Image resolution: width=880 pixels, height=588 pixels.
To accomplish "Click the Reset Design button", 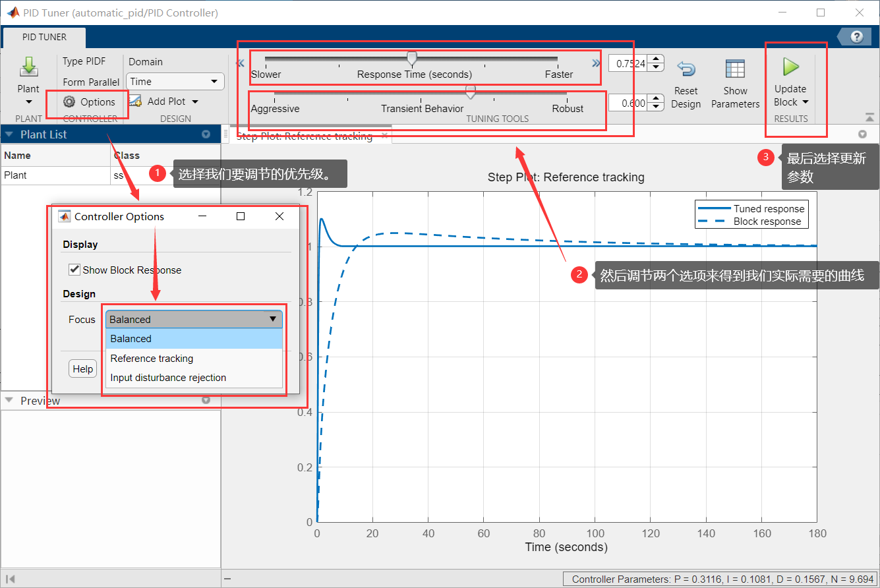I will [x=686, y=84].
